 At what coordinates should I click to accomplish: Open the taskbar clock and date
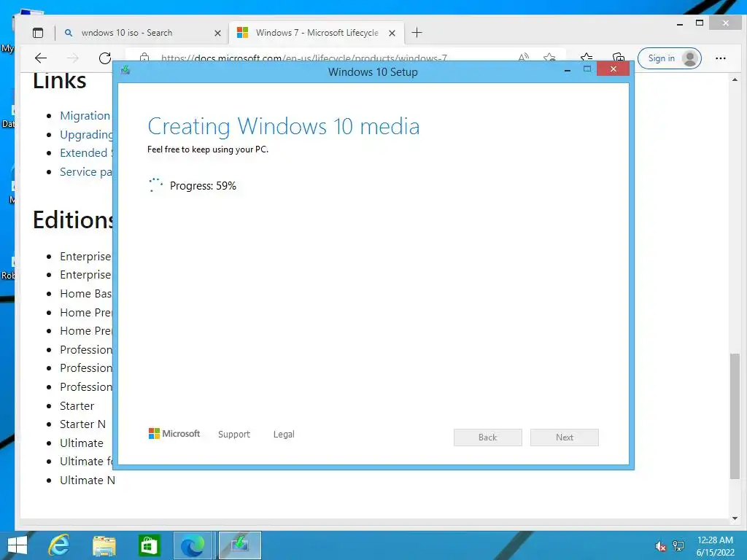pos(715,545)
